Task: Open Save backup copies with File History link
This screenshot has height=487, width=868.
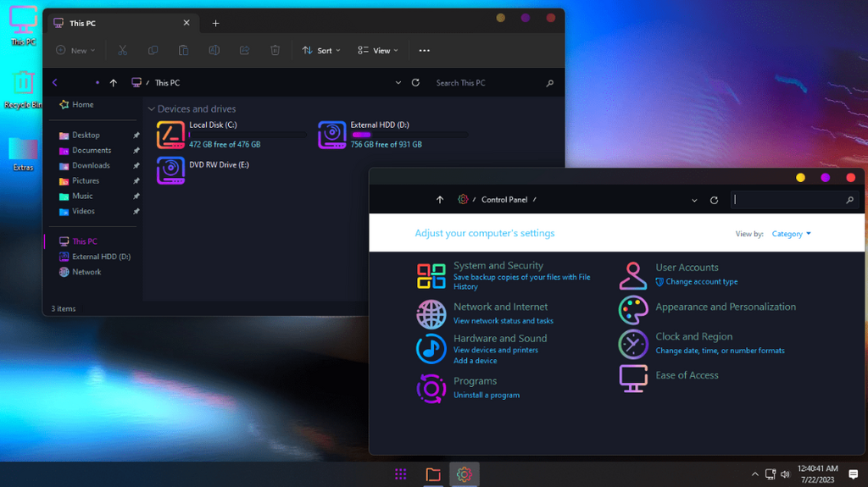Action: [521, 282]
